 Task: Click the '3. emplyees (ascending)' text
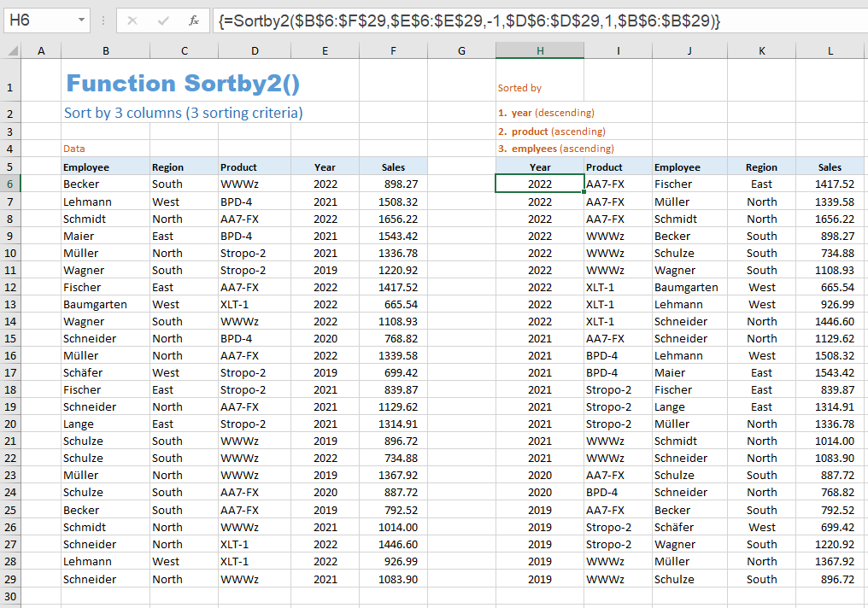[x=556, y=149]
